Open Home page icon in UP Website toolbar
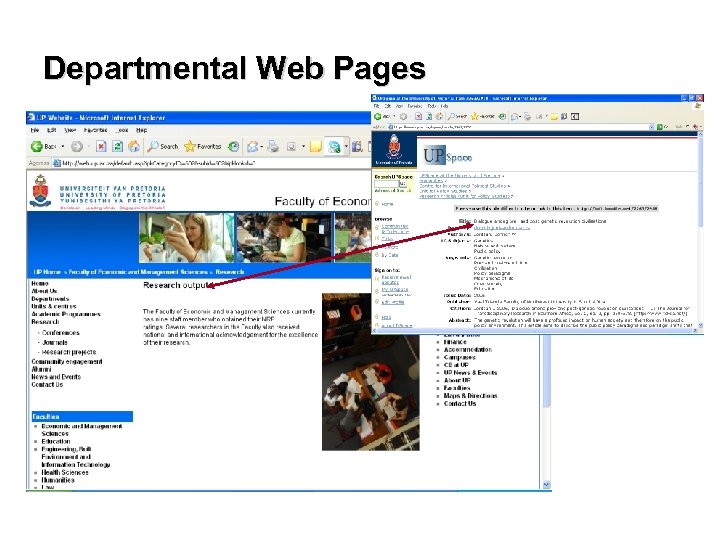The width and height of the screenshot is (720, 540). pos(134,146)
